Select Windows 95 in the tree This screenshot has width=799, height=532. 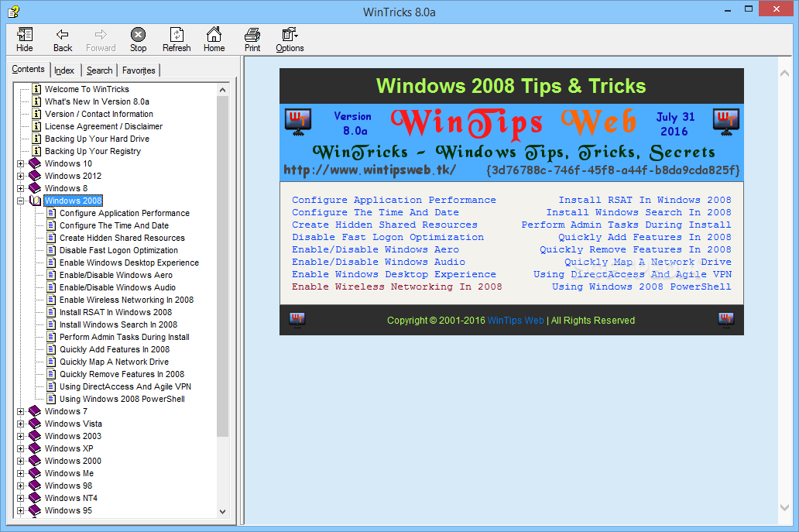pyautogui.click(x=68, y=510)
